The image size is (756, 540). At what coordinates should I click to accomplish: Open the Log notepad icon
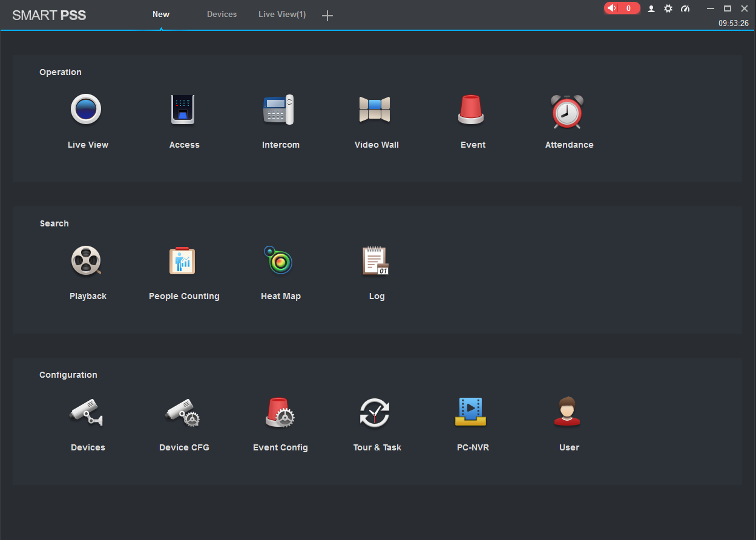[x=375, y=261]
